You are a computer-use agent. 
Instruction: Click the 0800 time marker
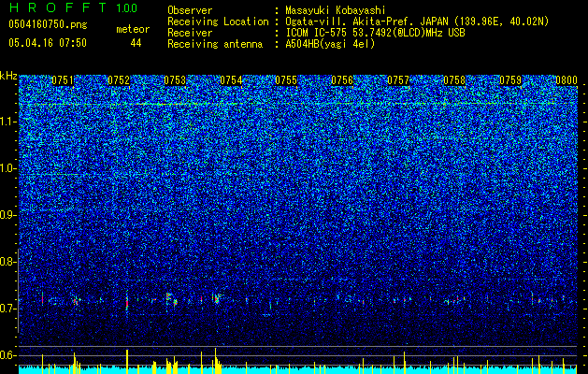pyautogui.click(x=566, y=80)
